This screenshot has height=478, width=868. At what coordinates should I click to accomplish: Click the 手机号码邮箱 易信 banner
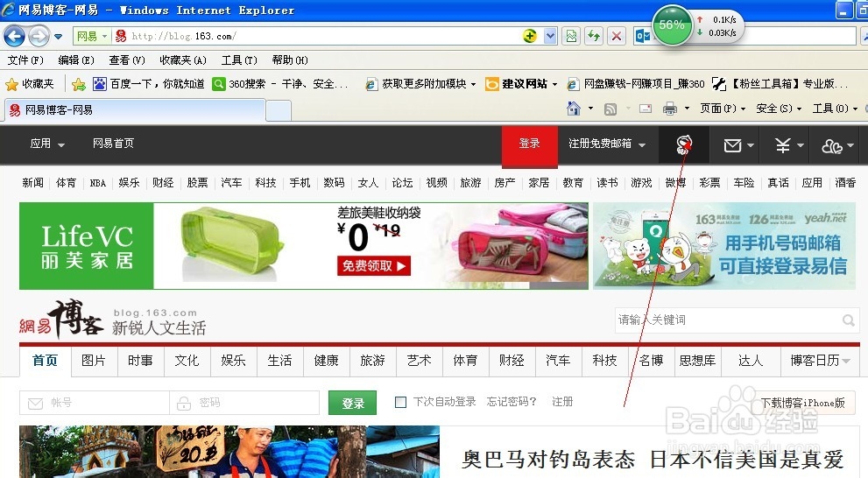(x=724, y=246)
